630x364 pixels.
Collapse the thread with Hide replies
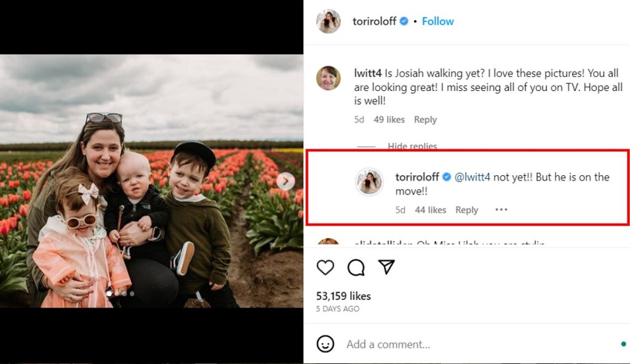[412, 146]
